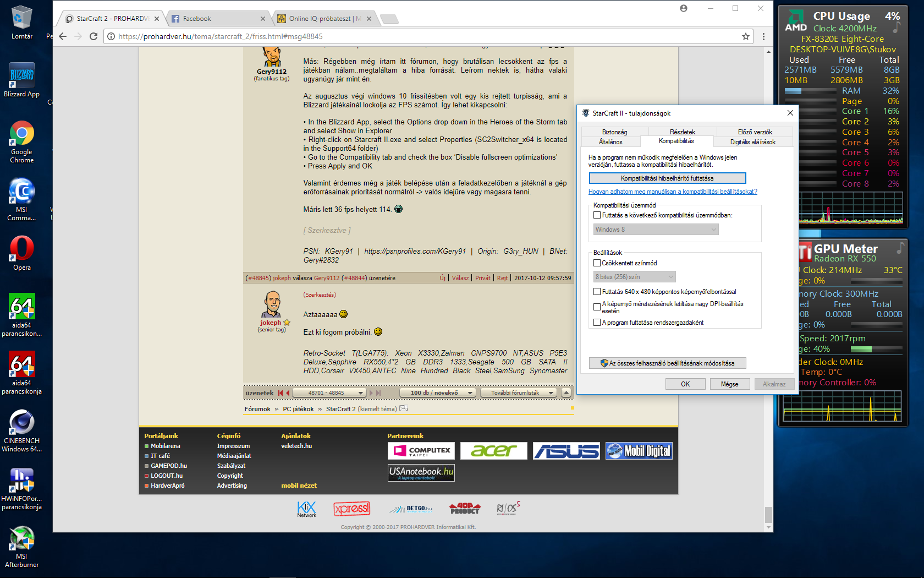Click the manual compatibility settings help link
The width and height of the screenshot is (924, 578).
673,192
